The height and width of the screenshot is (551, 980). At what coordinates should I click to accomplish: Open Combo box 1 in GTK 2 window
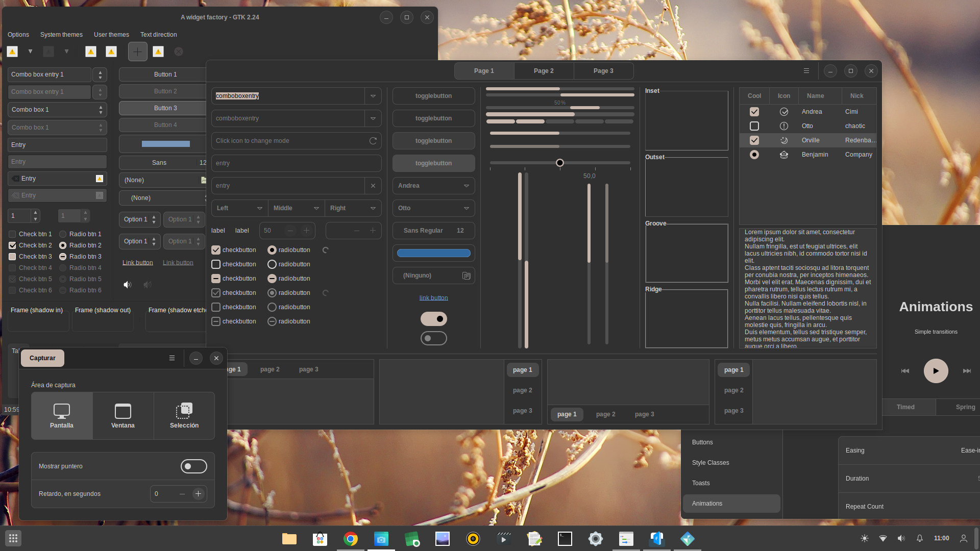tap(57, 110)
